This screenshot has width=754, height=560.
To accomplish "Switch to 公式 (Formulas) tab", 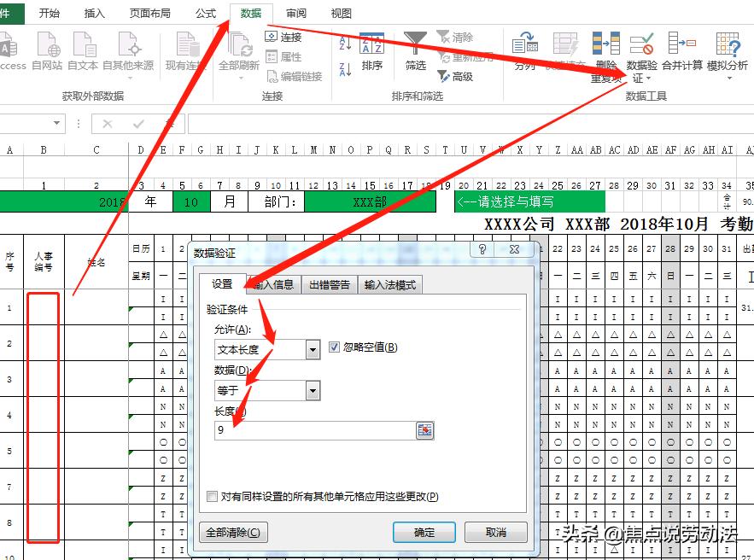I will [x=206, y=13].
